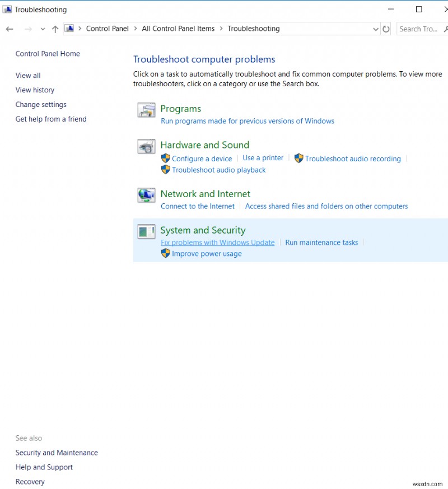Click the shield icon beside Configure a device

[x=166, y=159]
